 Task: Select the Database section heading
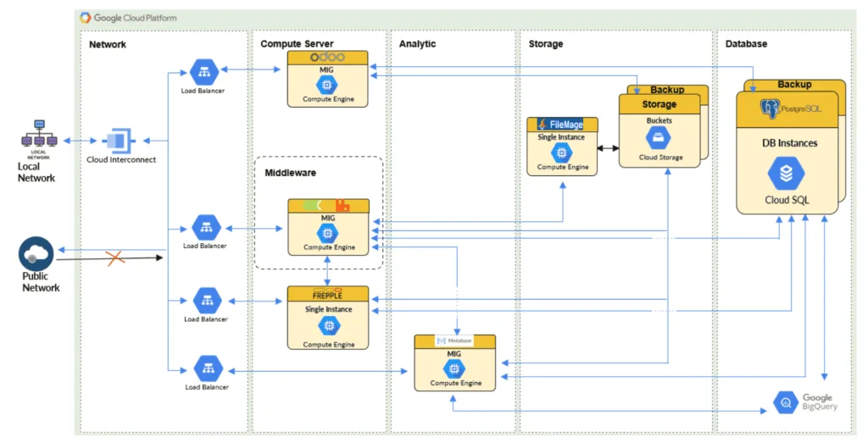[x=746, y=44]
